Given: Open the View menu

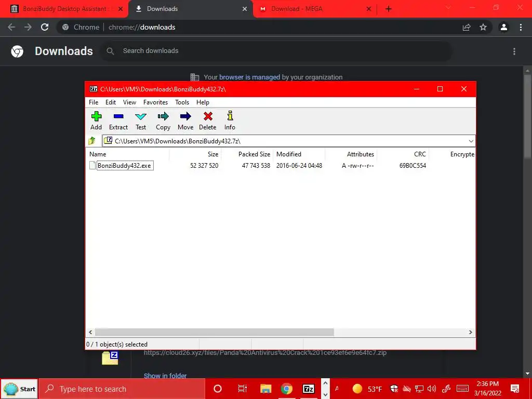Looking at the screenshot, I should [x=129, y=102].
